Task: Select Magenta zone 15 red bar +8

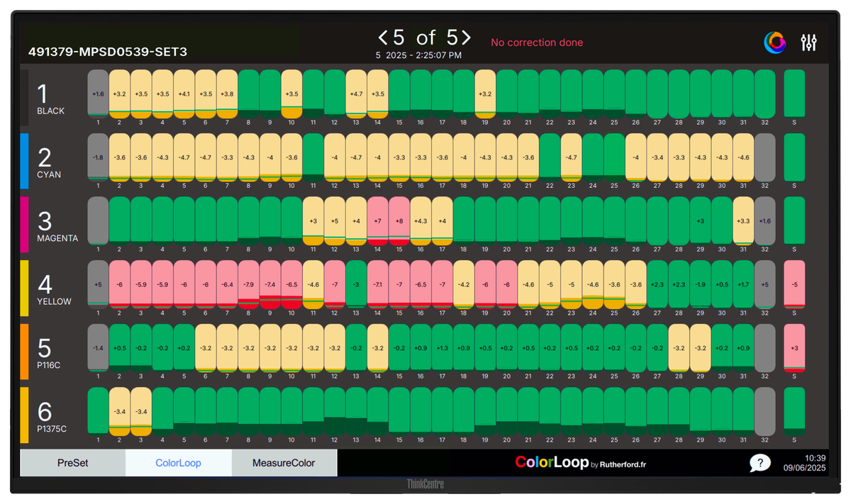Action: [x=399, y=221]
